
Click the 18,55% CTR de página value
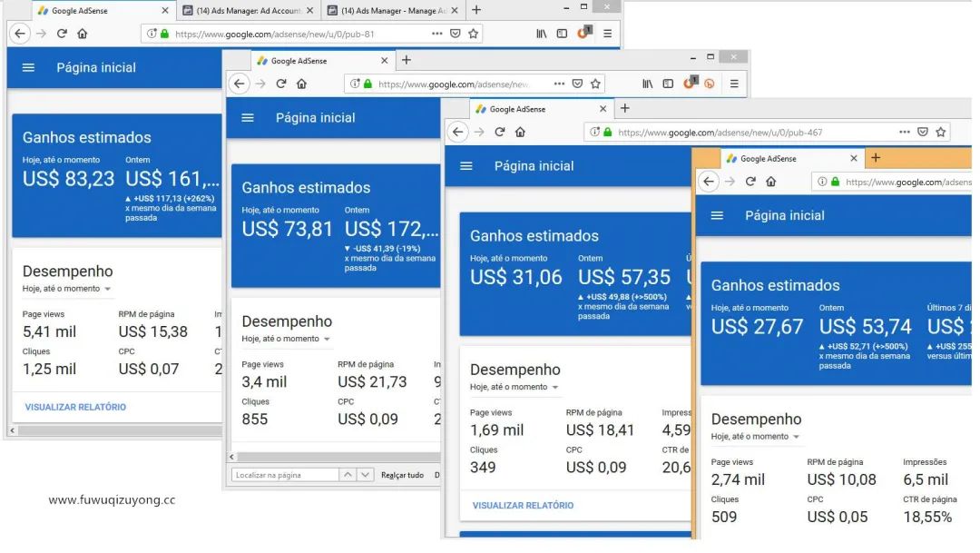(927, 517)
